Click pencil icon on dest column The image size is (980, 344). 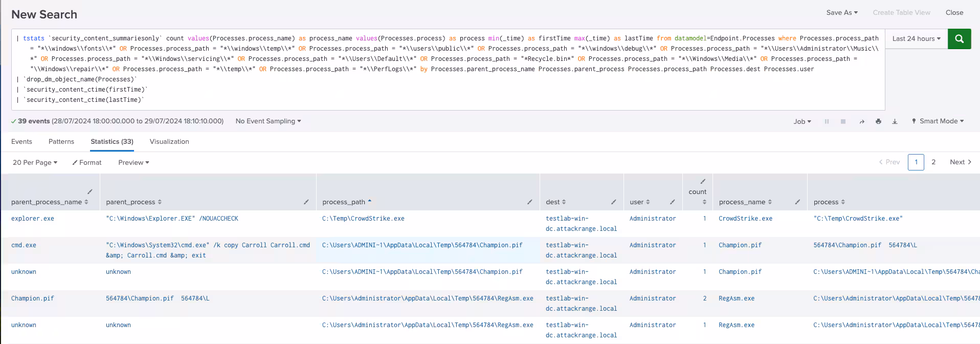tap(613, 202)
